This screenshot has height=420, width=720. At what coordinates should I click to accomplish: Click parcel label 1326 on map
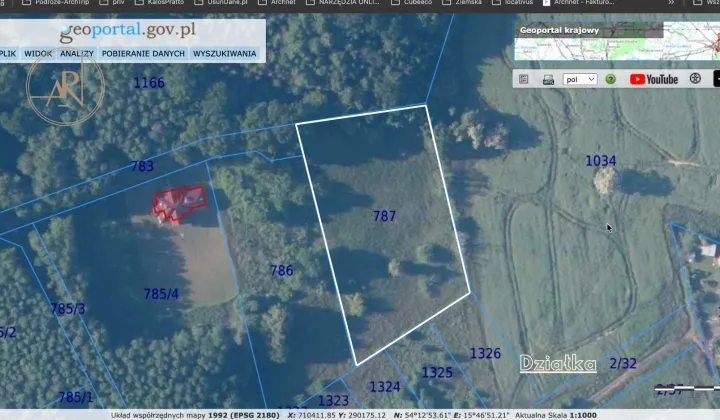click(485, 353)
